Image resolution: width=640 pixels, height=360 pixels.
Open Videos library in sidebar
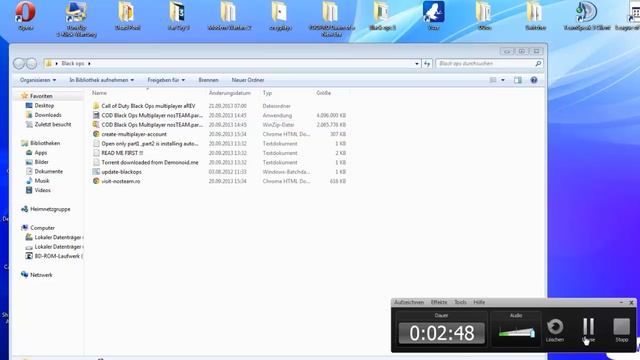42,190
